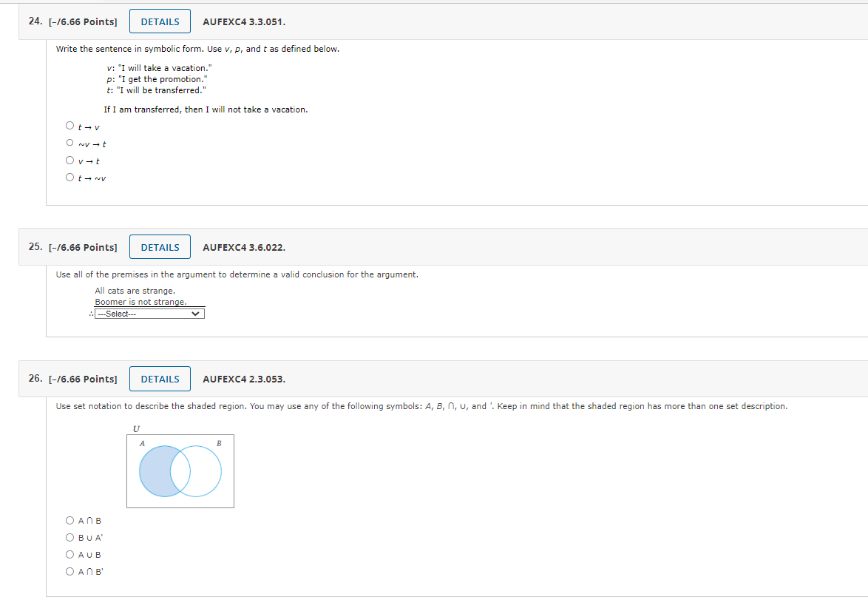Select the A ∪ B radio button
The width and height of the screenshot is (868, 614).
pos(69,554)
